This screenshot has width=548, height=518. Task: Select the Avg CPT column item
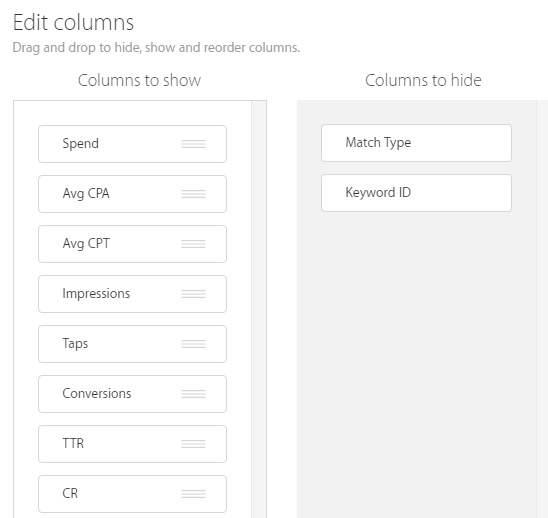[132, 244]
